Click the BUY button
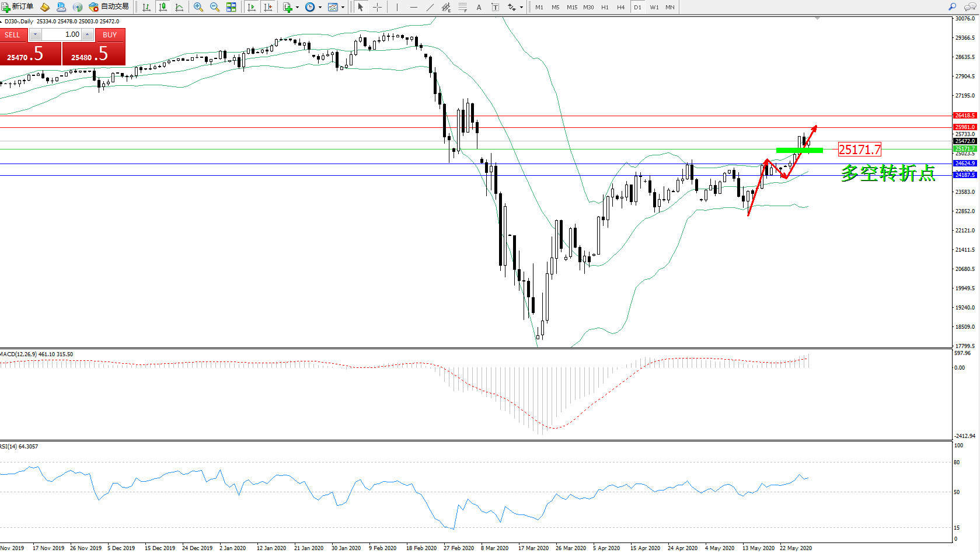 click(x=110, y=35)
